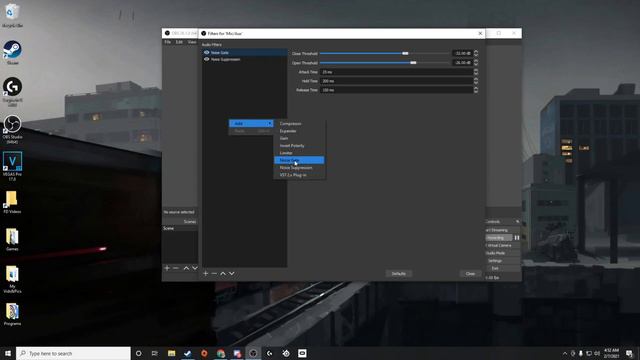
Task: Click the Close Threshold slider handle
Action: click(405, 53)
